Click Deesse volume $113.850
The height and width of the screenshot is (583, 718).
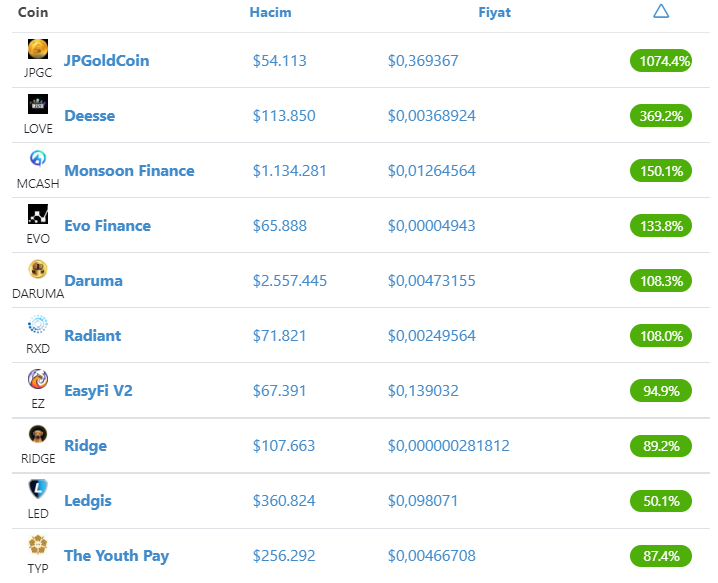tap(284, 115)
